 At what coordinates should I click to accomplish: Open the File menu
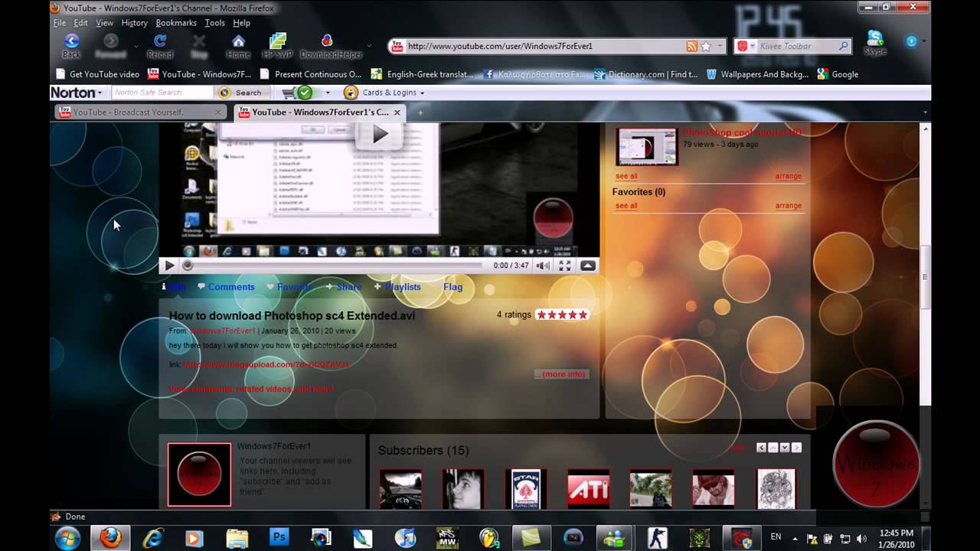(60, 23)
